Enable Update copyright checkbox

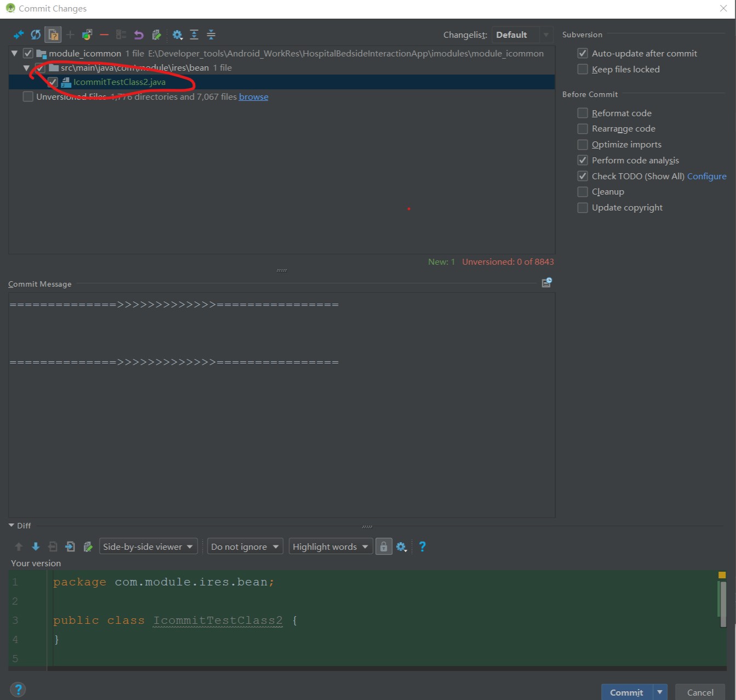pos(583,207)
